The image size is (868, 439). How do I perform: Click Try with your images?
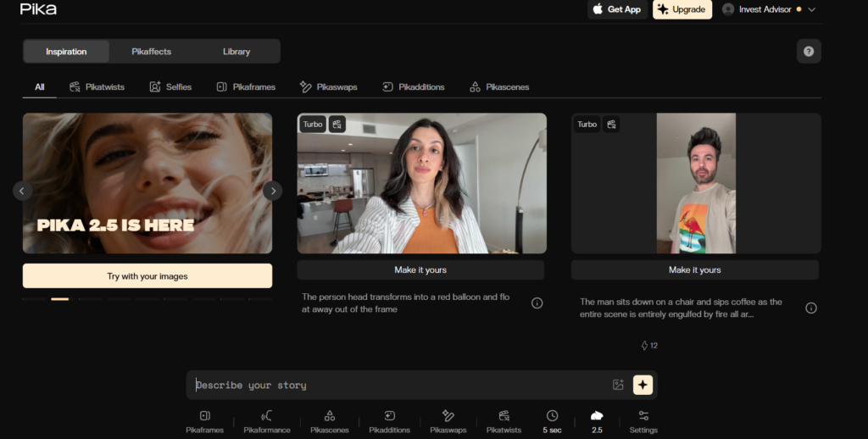147,275
